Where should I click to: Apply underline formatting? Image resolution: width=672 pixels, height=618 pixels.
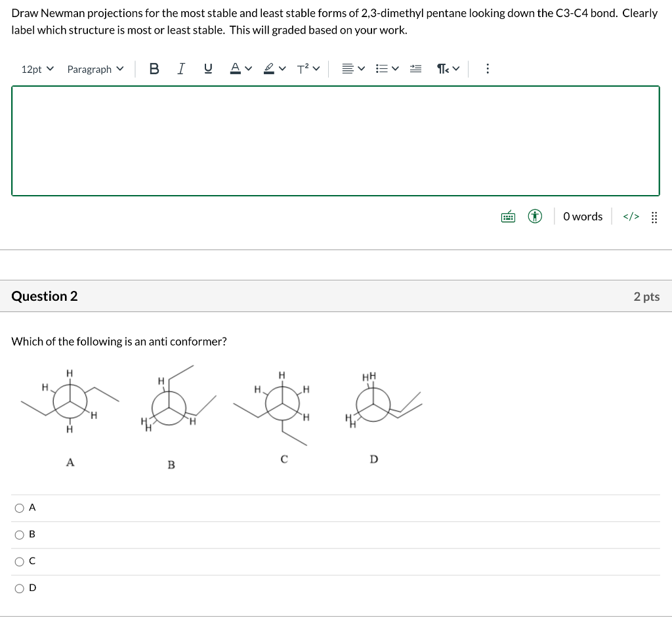[x=208, y=68]
